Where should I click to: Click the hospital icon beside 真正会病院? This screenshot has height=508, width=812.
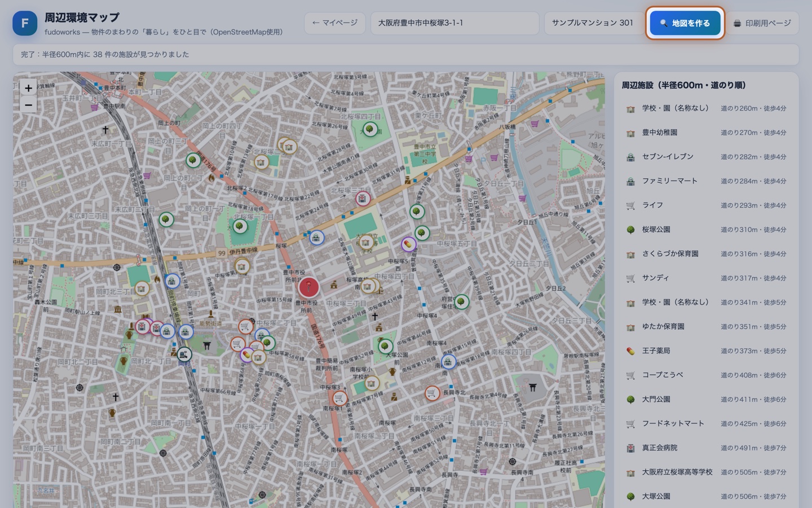pyautogui.click(x=630, y=449)
